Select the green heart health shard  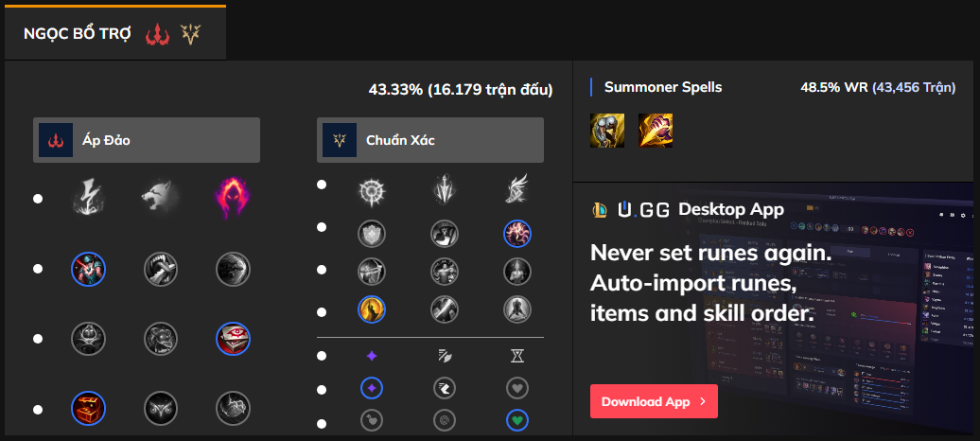point(516,418)
